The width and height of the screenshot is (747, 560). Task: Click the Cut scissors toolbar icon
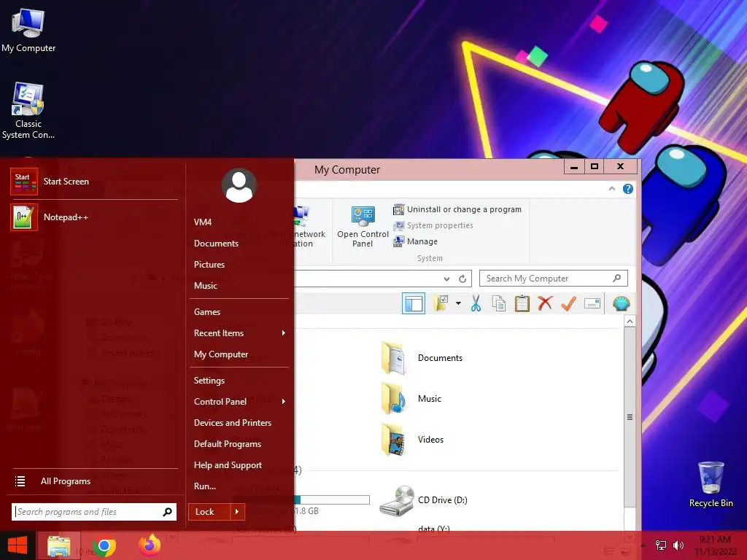coord(476,303)
